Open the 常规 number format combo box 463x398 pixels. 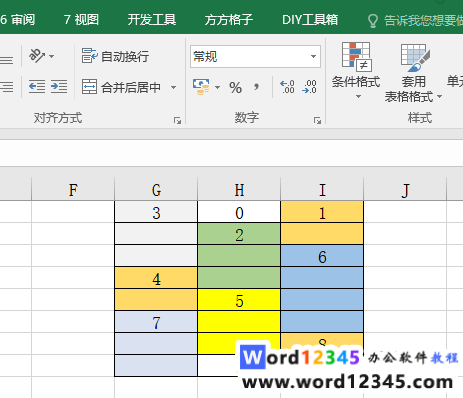click(255, 56)
